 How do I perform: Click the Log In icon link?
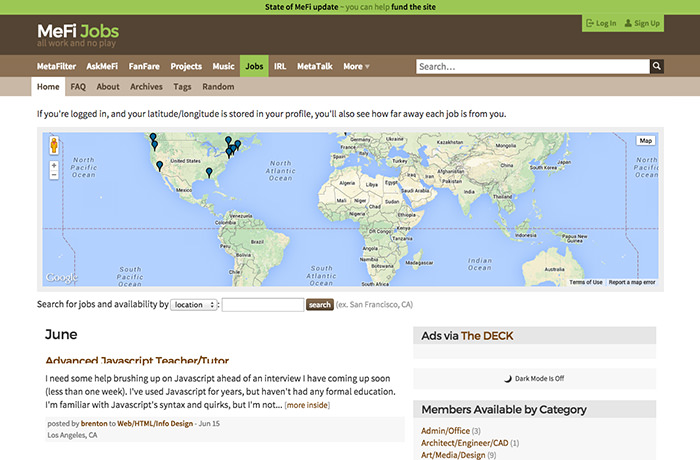[601, 23]
